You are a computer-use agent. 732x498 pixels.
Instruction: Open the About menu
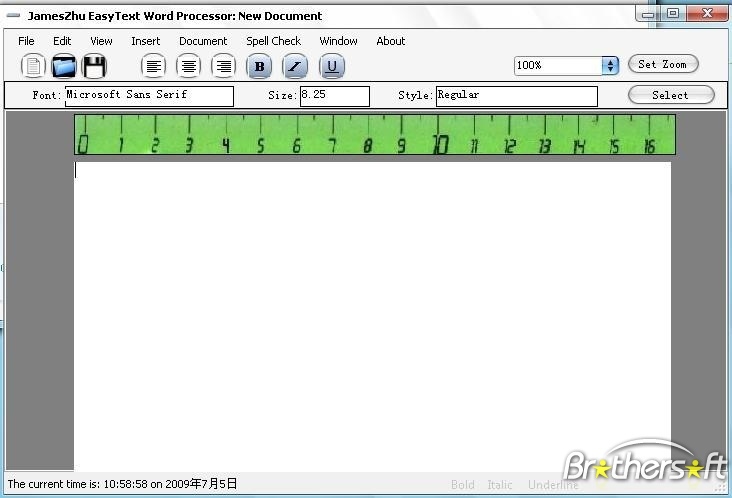coord(391,41)
